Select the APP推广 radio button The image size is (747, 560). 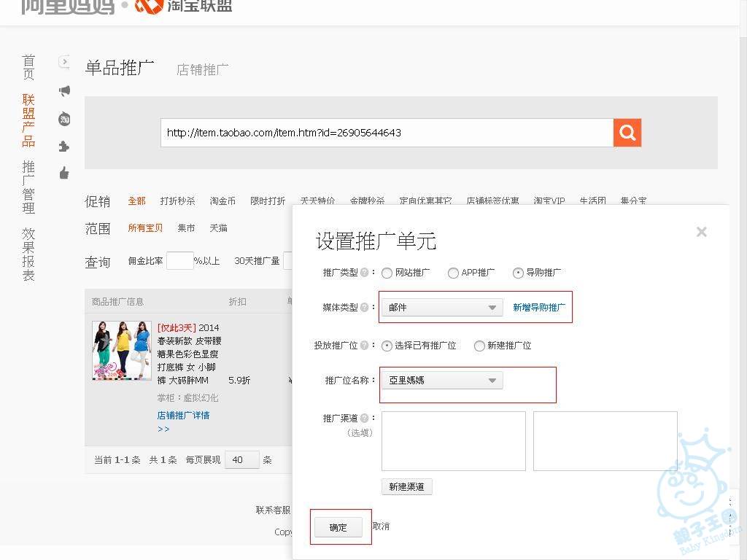(453, 273)
